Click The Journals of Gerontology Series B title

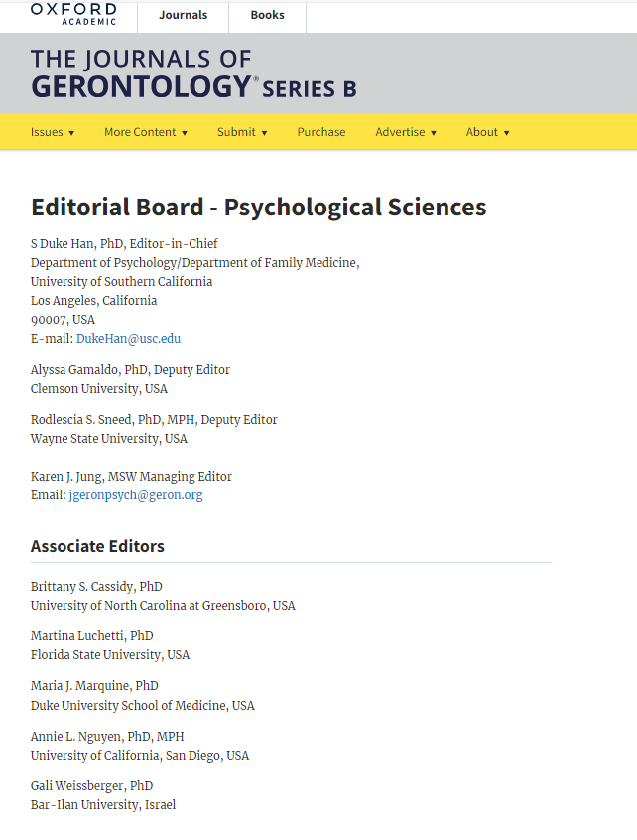[193, 73]
